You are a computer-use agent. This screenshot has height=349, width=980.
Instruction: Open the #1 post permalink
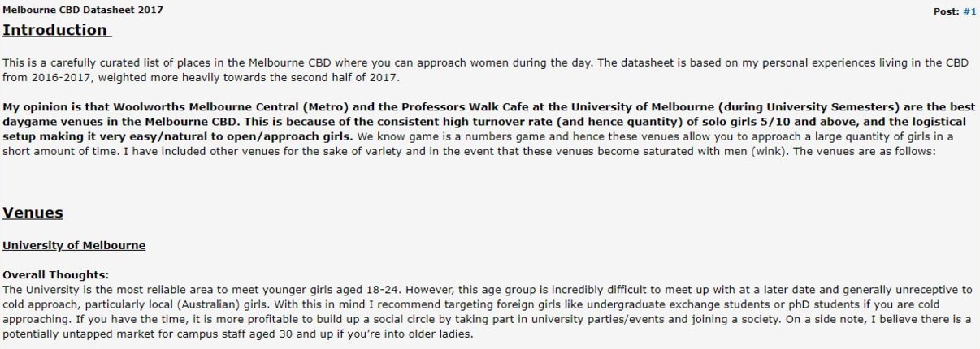pos(969,11)
